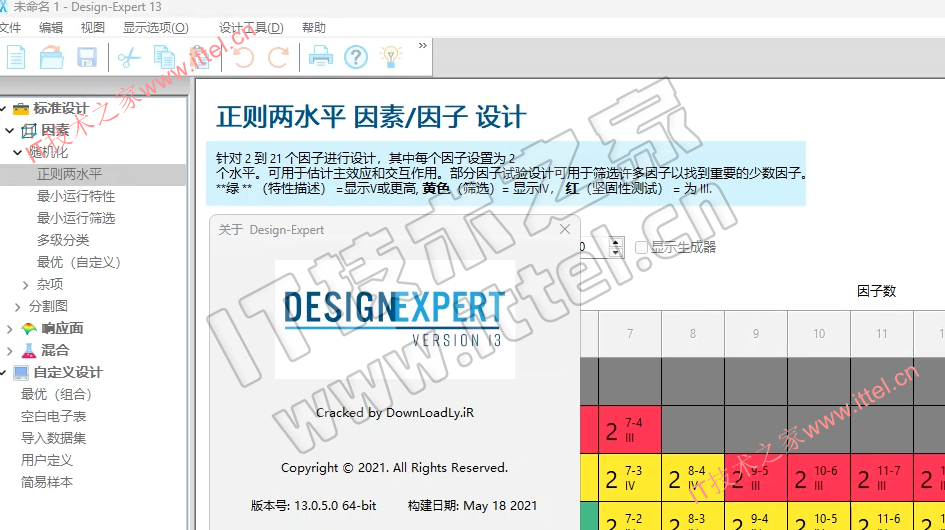Click the Print icon in toolbar
This screenshot has width=945, height=530.
pyautogui.click(x=320, y=57)
